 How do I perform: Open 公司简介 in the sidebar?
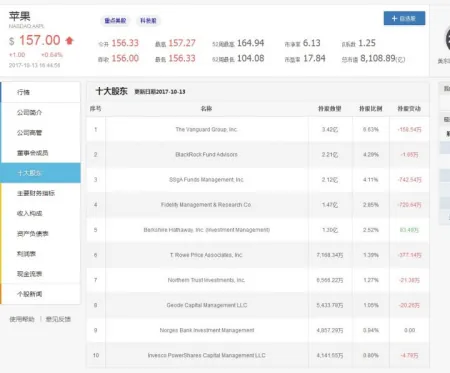[40, 113]
